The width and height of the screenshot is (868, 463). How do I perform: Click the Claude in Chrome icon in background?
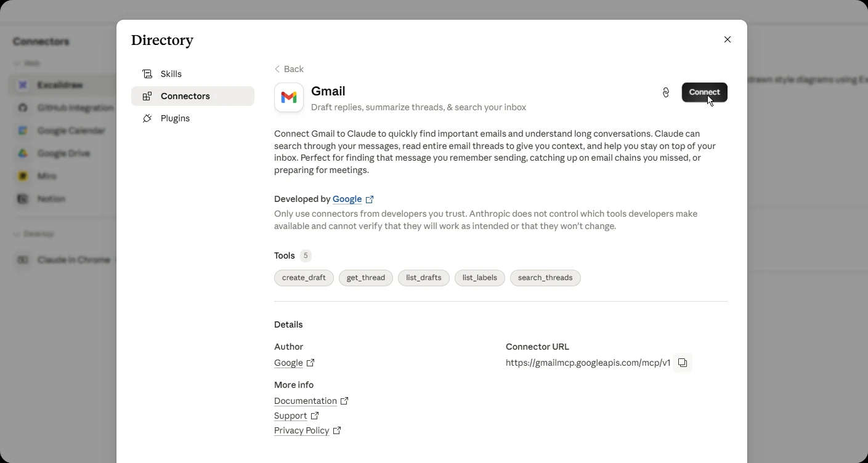(x=23, y=260)
